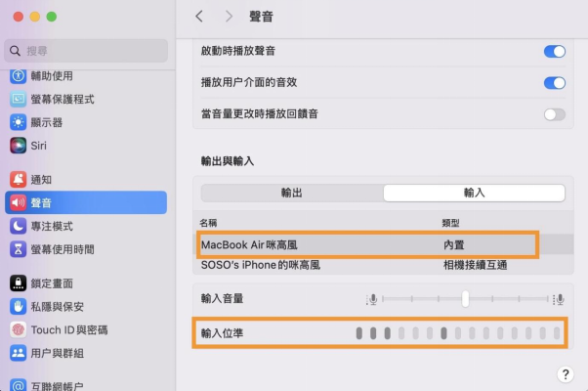The height and width of the screenshot is (391, 588).
Task: Close the window with red button
Action: pos(18,17)
